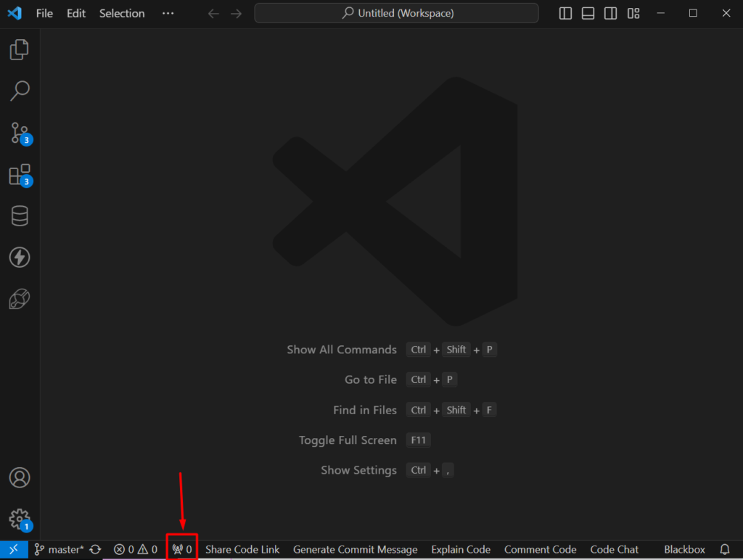Open the Extensions view
The image size is (743, 560).
pyautogui.click(x=20, y=176)
